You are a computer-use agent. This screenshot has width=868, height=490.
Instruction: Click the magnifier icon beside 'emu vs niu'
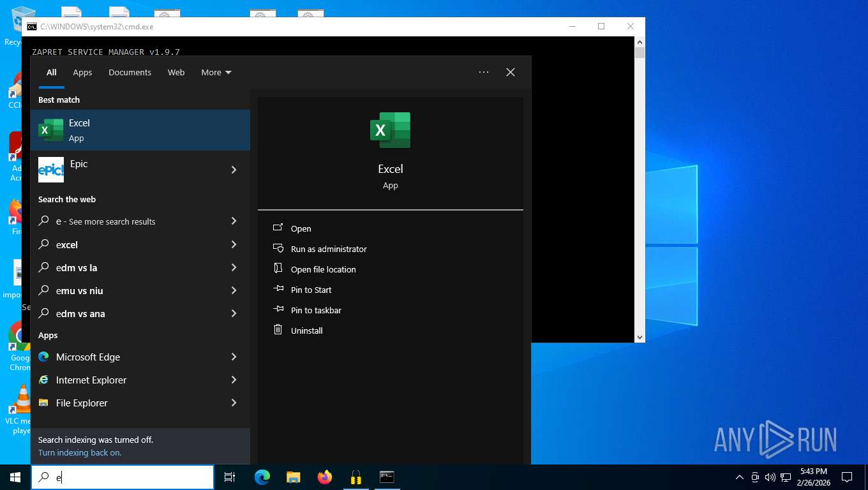[x=44, y=290]
